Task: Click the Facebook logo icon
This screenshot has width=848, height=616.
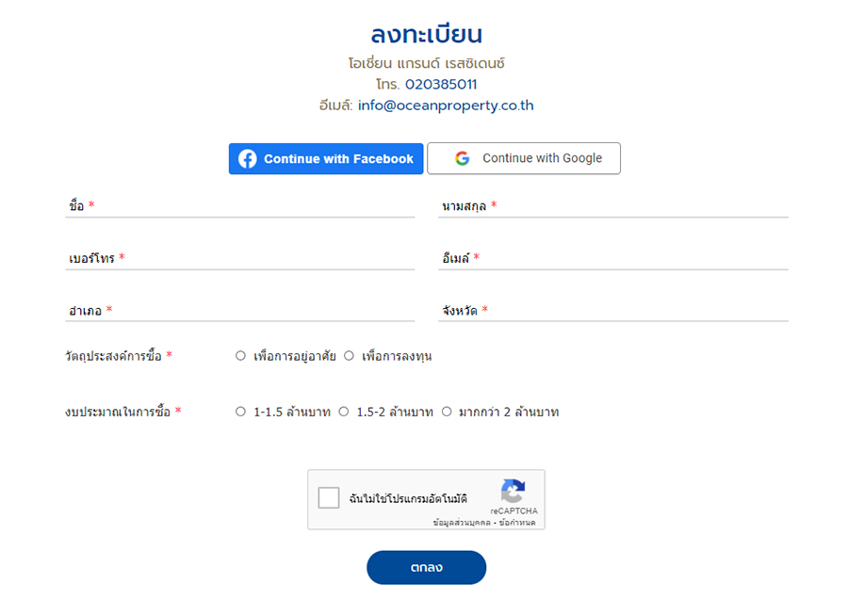Action: point(248,159)
